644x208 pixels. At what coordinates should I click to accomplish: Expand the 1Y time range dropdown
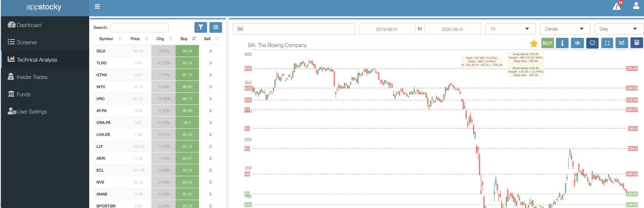pyautogui.click(x=510, y=29)
